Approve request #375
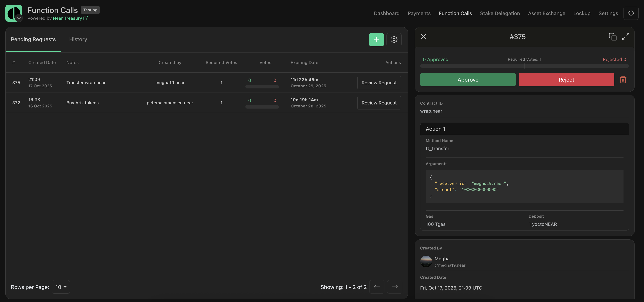Screen dimensions: 644x302 pos(468,80)
